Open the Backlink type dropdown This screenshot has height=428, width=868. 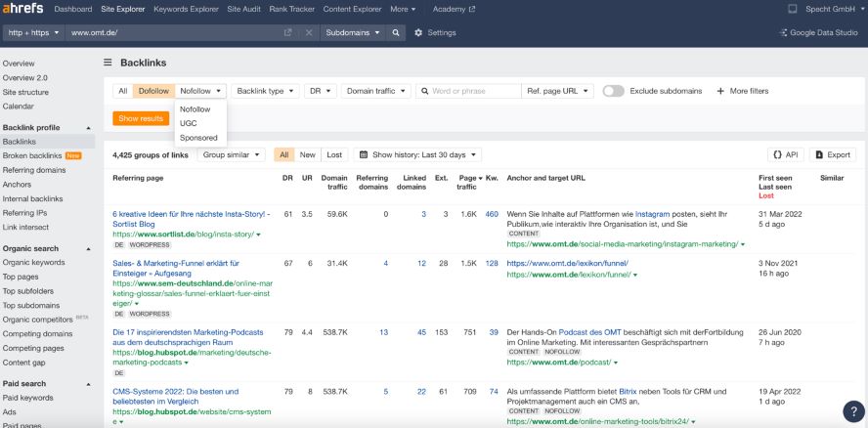[x=265, y=91]
